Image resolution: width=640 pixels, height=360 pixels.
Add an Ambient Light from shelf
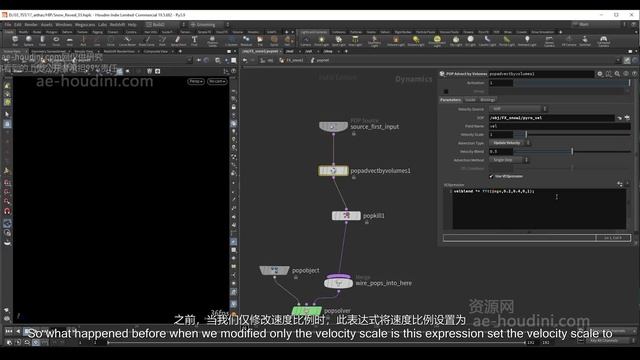pyautogui.click(x=527, y=40)
